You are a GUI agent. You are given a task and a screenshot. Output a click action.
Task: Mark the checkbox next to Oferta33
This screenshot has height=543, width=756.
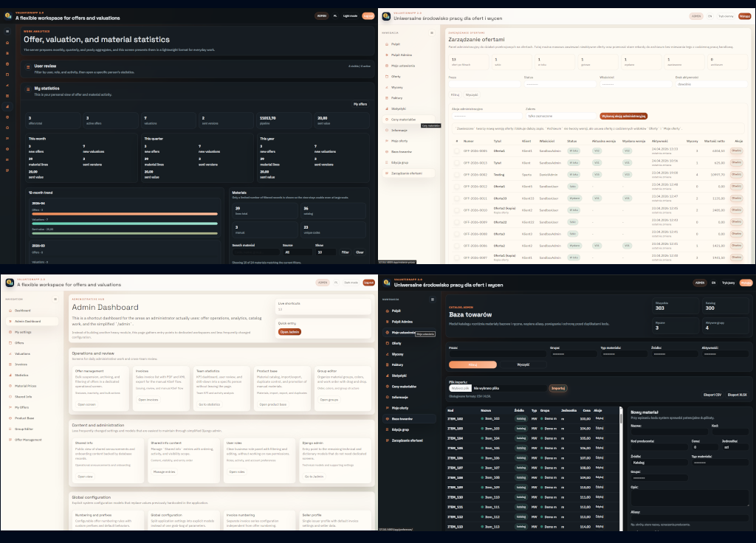coord(456,198)
